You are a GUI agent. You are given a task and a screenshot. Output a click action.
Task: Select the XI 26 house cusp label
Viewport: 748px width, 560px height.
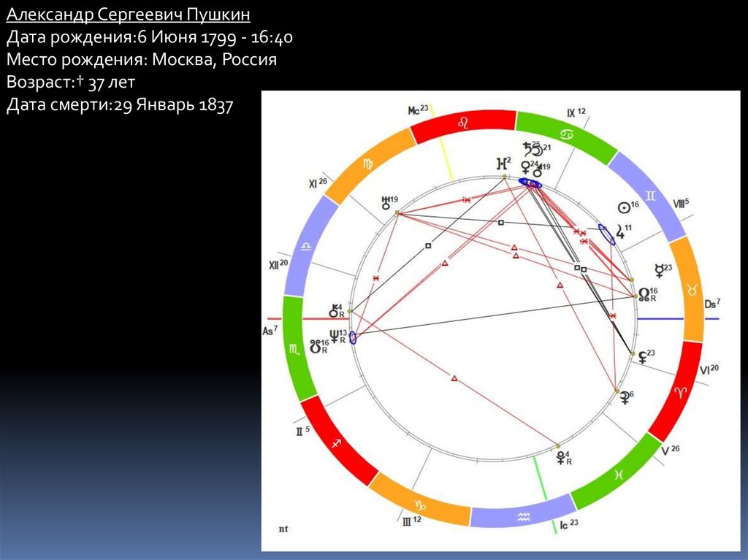point(318,183)
